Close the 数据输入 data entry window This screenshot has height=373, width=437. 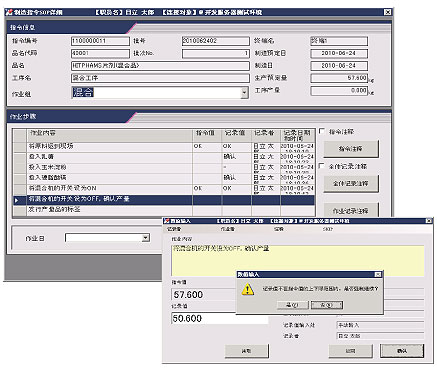pos(429,221)
